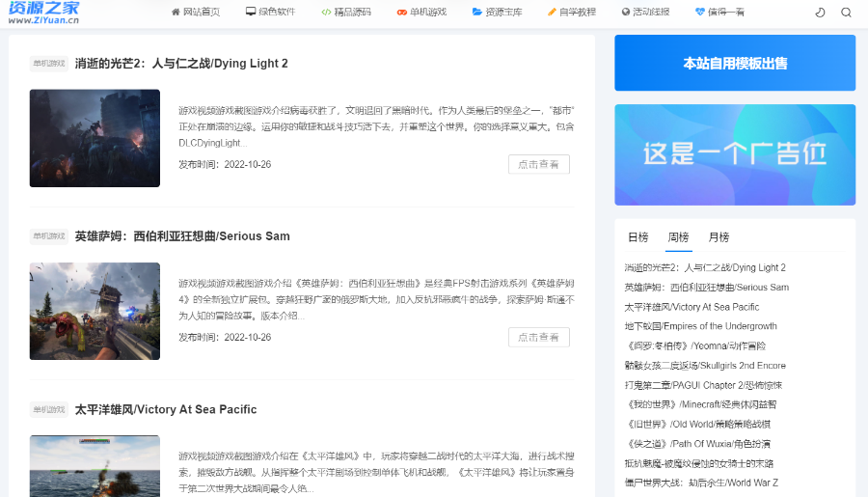Open the Dying Light 2 article title
The height and width of the screenshot is (497, 868).
tap(181, 63)
